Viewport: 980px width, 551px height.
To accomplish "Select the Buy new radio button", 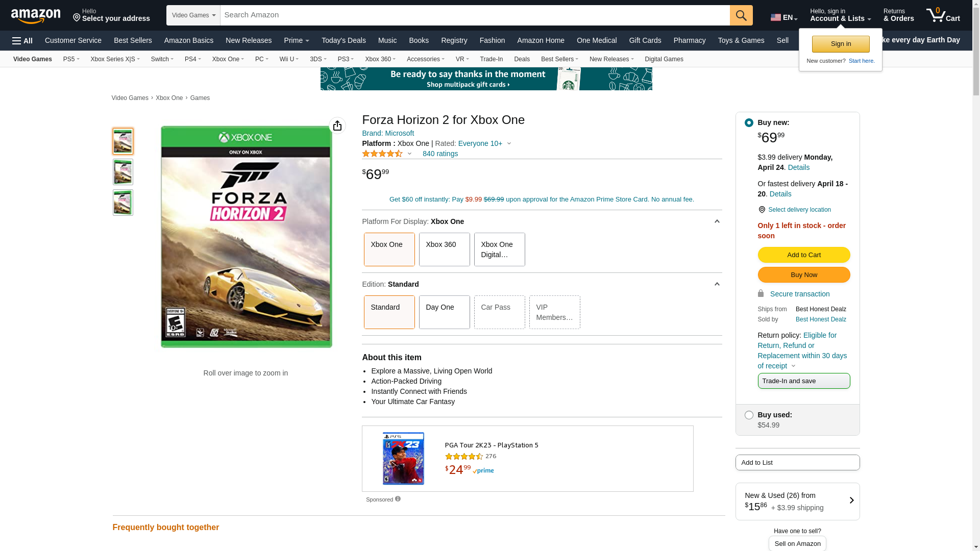I will (x=749, y=122).
